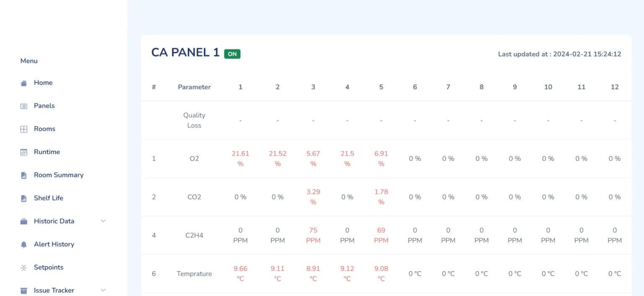Select the Panels list icon

[24, 106]
